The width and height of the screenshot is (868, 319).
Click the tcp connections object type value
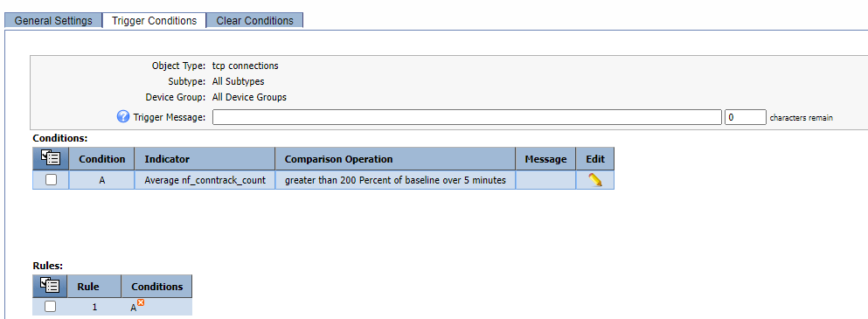pyautogui.click(x=246, y=66)
